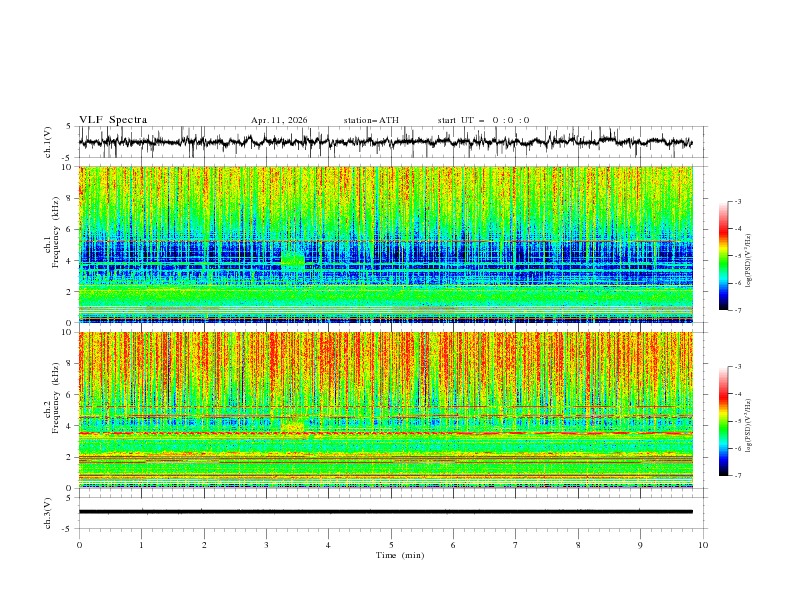Click the "5" tick on ch.1(V) axis
The height and width of the screenshot is (612, 792).
[69, 126]
